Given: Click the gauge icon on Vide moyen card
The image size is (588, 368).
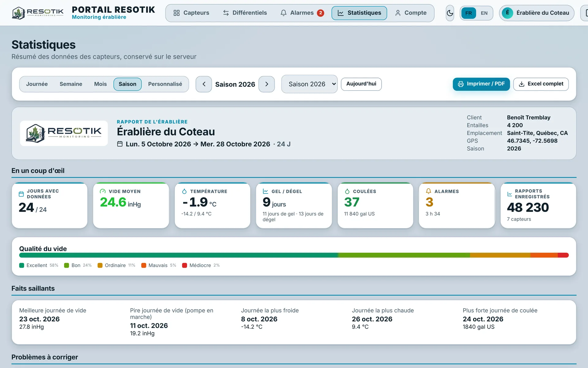Looking at the screenshot, I should 103,191.
